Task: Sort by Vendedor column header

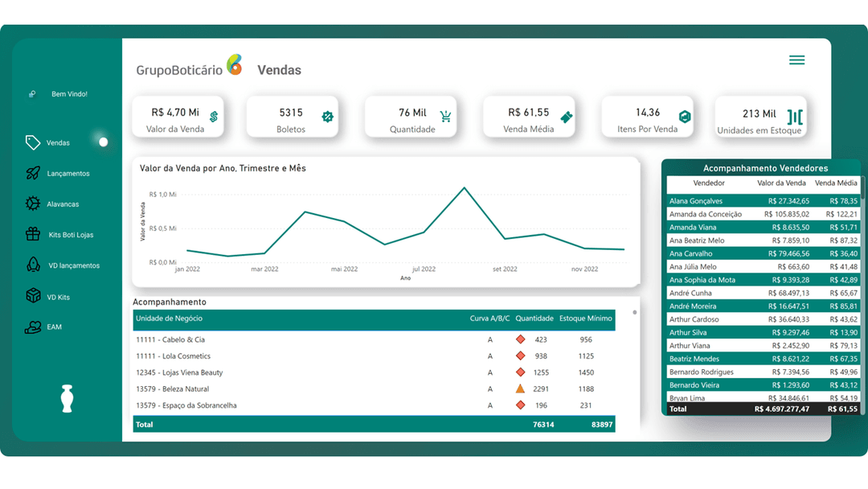Action: (709, 183)
